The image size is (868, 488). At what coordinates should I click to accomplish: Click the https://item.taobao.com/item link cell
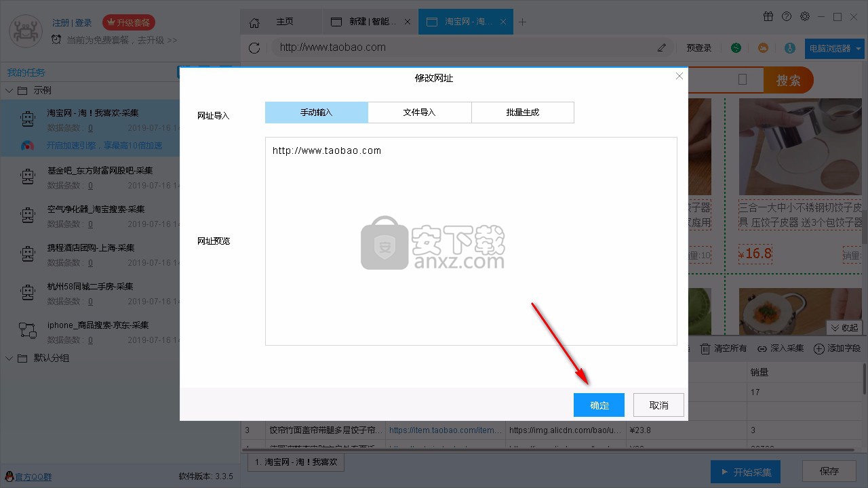pos(446,430)
